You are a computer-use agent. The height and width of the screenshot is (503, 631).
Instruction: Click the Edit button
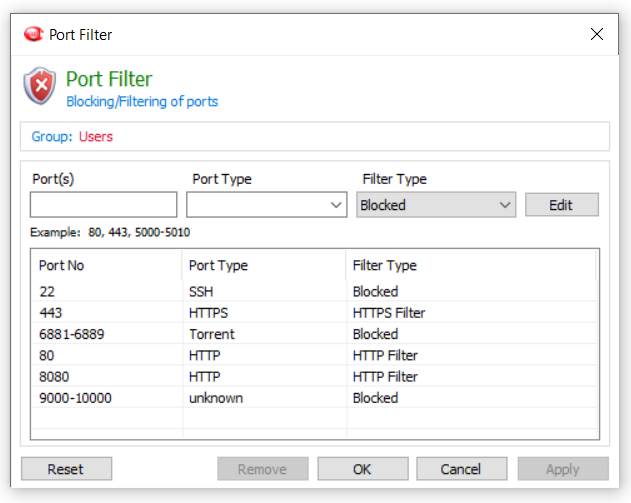tap(562, 205)
